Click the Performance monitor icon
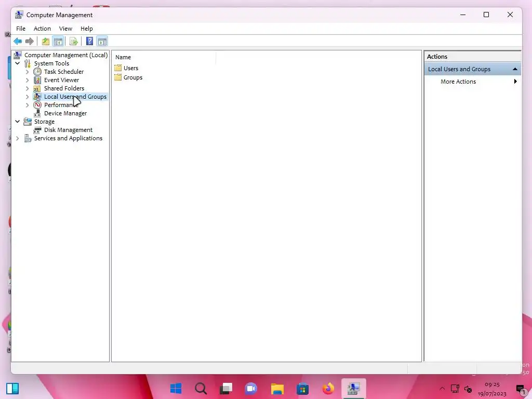The image size is (532, 399). pos(37,105)
